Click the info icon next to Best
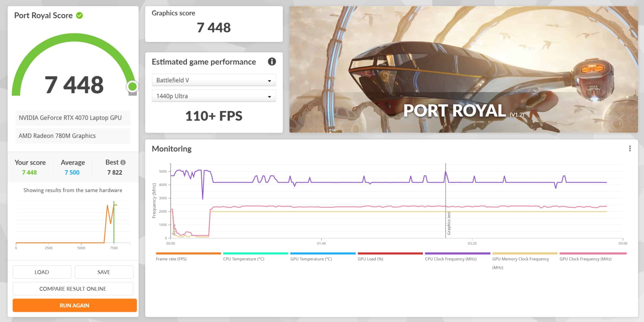Image resolution: width=644 pixels, height=322 pixels. tap(123, 163)
